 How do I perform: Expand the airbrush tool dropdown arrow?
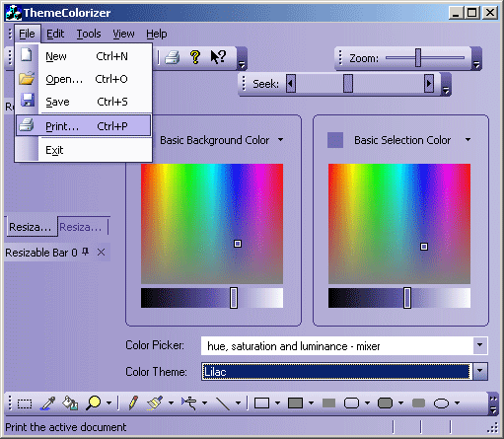point(204,403)
